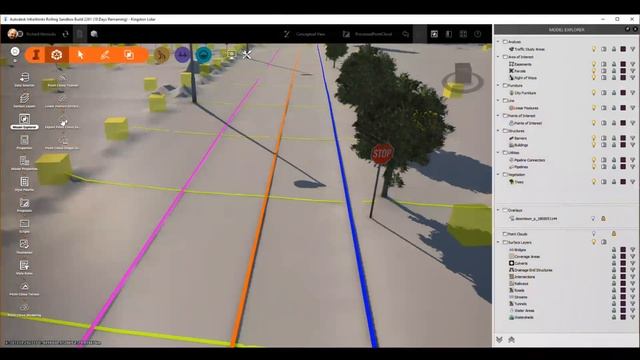This screenshot has height=360, width=640.
Task: Toggle visibility bulb for Point Clouds
Action: click(x=594, y=234)
